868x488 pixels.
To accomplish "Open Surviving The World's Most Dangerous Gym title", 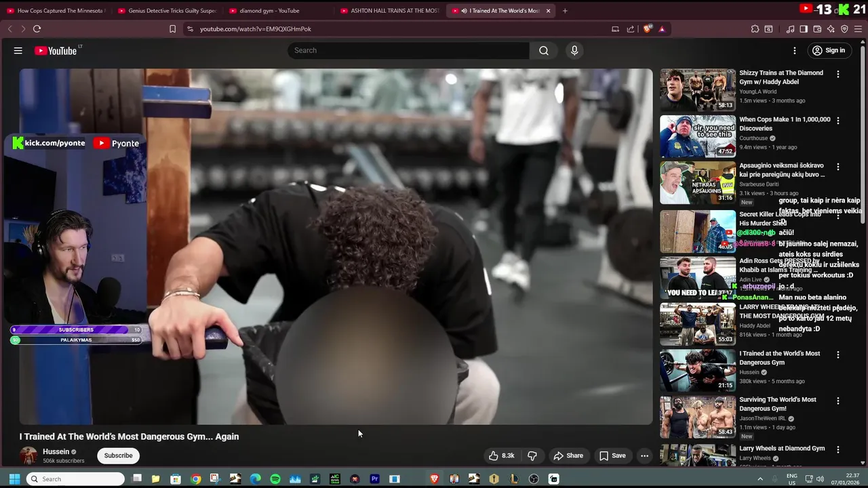I will (x=778, y=404).
